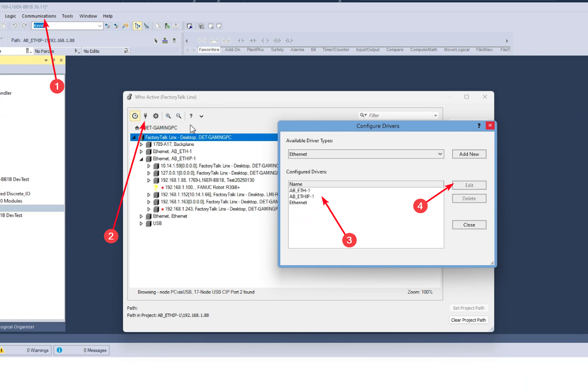
Task: Open the Window menu
Action: (88, 16)
